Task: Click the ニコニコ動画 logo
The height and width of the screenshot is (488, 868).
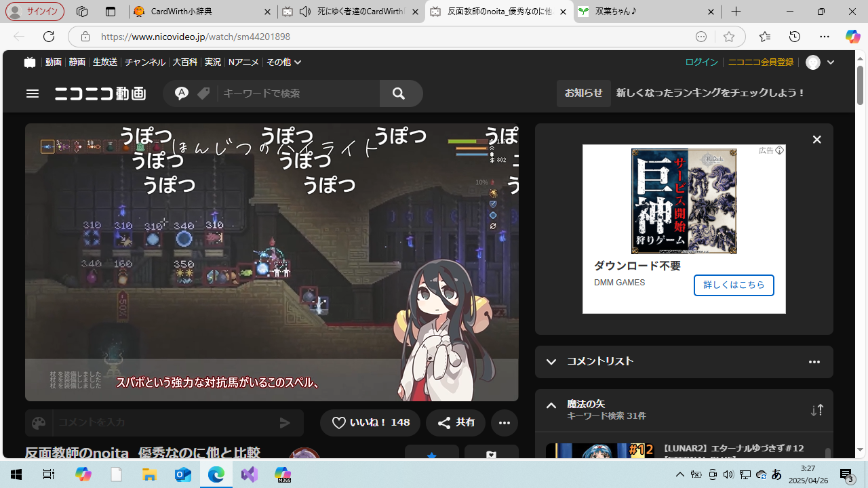Action: (100, 94)
